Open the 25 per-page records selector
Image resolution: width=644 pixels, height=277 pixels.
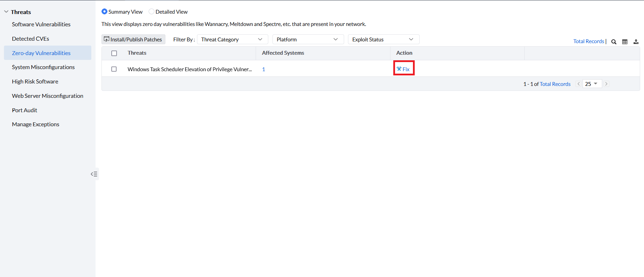click(592, 84)
